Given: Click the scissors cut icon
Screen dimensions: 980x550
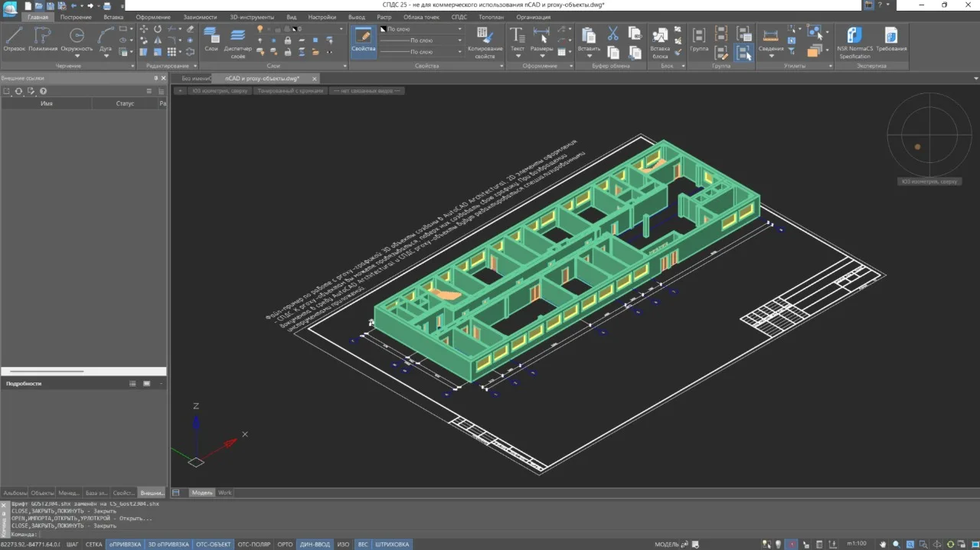Looking at the screenshot, I should point(612,34).
